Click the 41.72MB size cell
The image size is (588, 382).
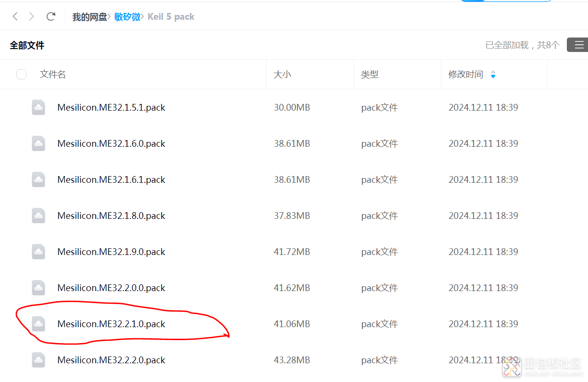(292, 252)
